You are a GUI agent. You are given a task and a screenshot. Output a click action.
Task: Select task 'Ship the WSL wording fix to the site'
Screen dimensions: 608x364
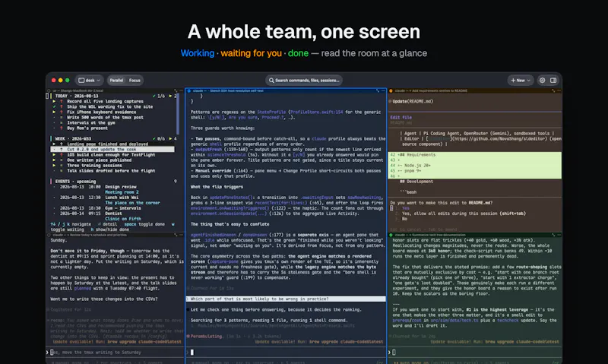(109, 106)
